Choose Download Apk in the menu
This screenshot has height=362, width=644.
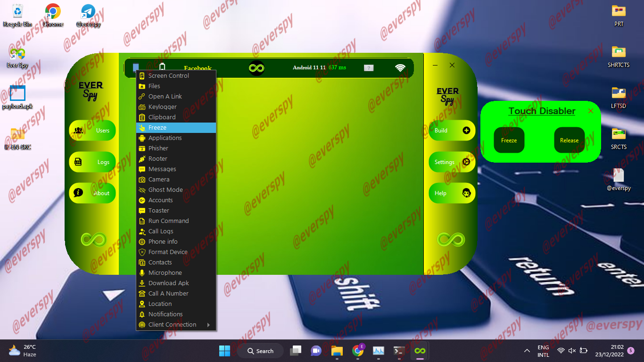176,283
